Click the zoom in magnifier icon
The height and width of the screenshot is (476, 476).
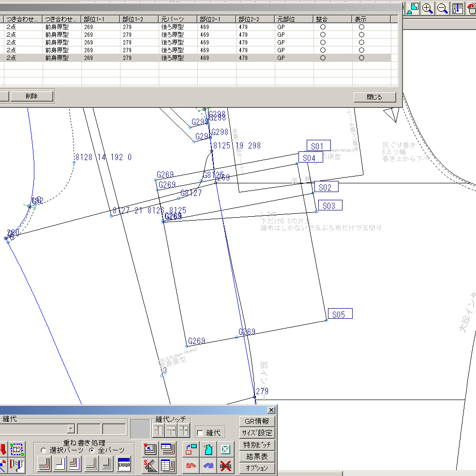point(428,9)
